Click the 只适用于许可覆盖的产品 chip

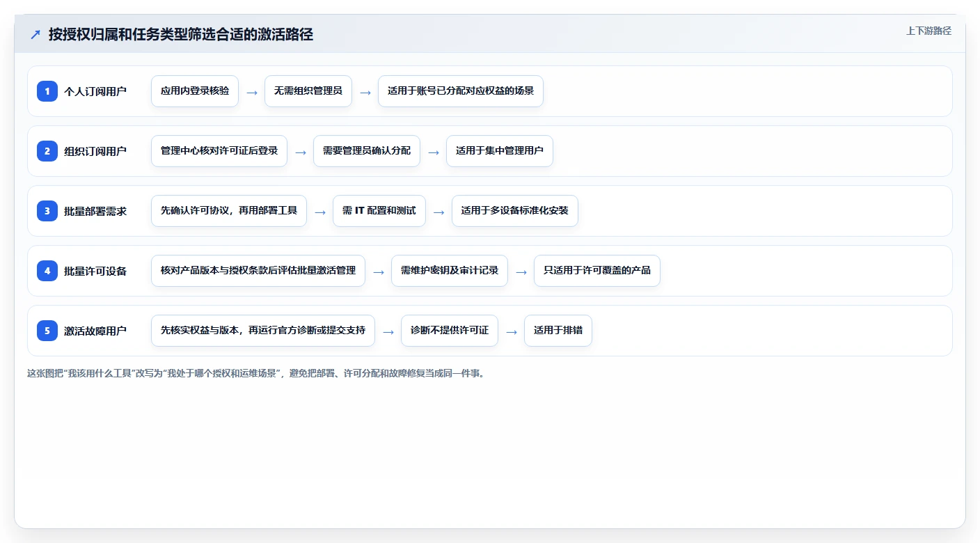[597, 271]
